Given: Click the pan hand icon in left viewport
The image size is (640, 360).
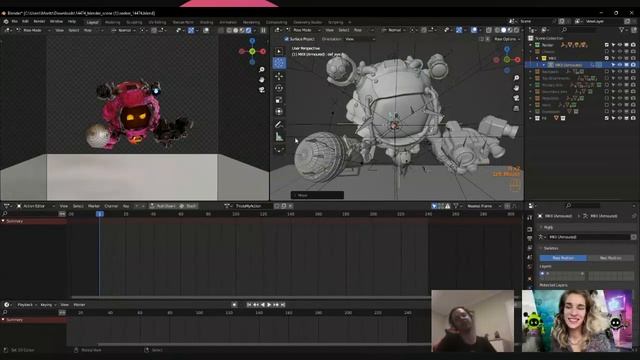Looking at the screenshot, I should [x=262, y=80].
